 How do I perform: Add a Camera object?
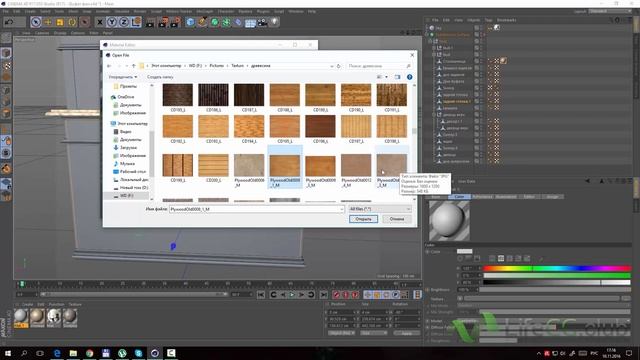pos(262,22)
